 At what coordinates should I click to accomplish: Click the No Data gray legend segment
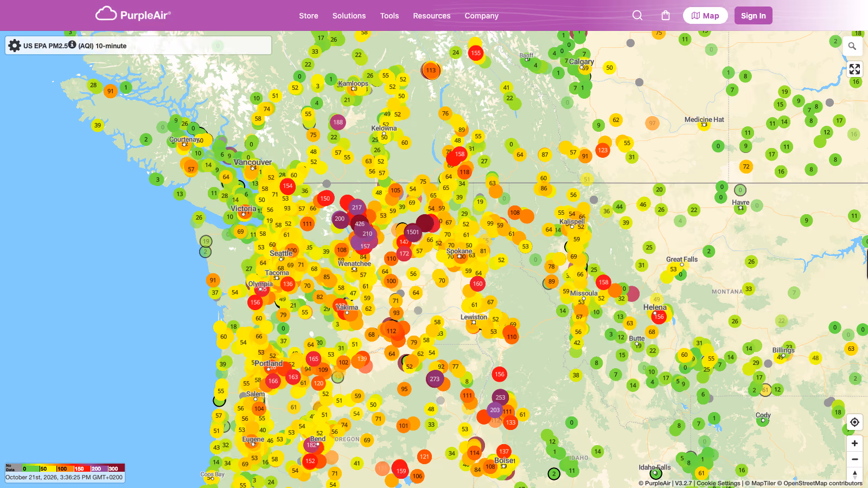pyautogui.click(x=13, y=468)
